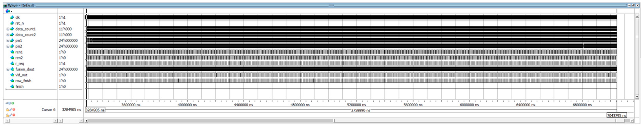Click values pane scroll left arrow
The height and width of the screenshot is (128, 644).
tap(60, 121)
